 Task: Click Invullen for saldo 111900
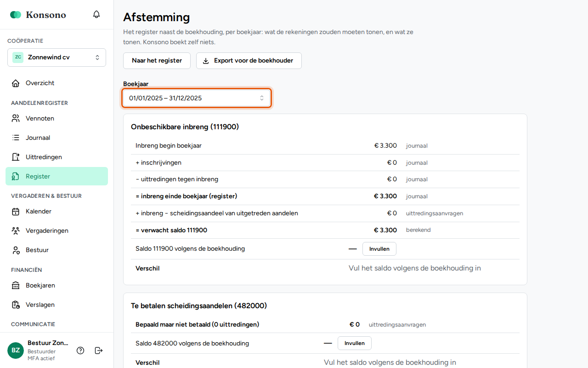click(379, 249)
